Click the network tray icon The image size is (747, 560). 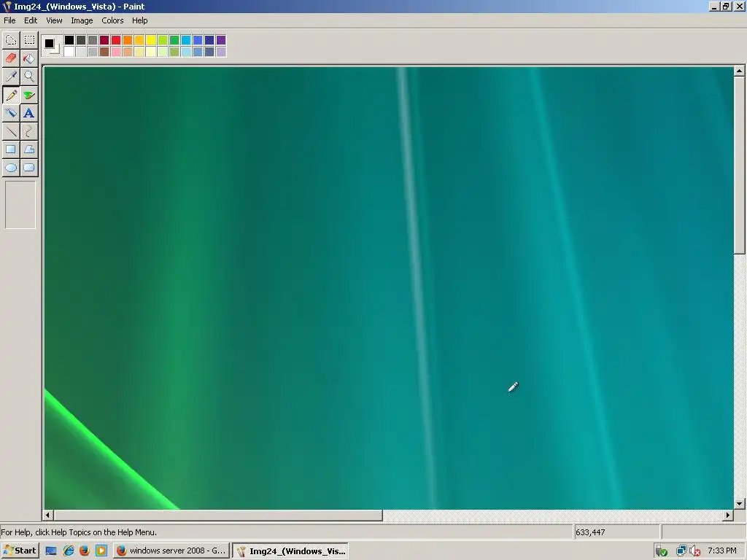[681, 551]
